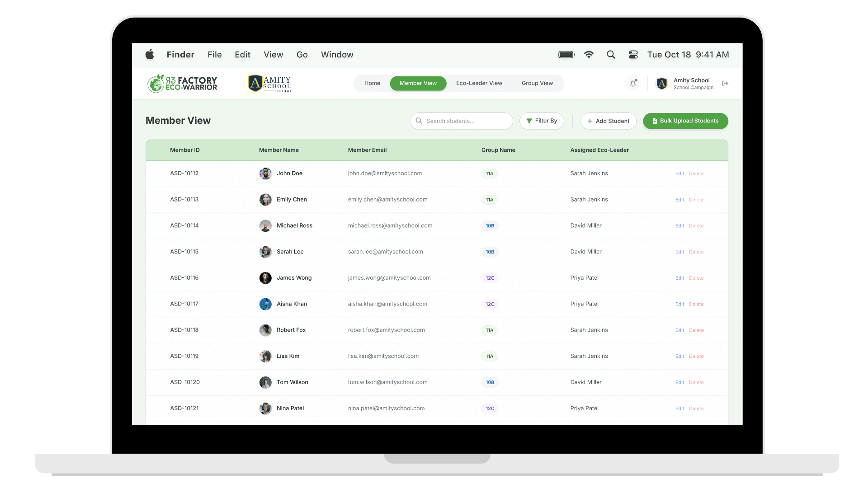The image size is (868, 488).
Task: Click the notification bell icon
Action: [x=633, y=84]
